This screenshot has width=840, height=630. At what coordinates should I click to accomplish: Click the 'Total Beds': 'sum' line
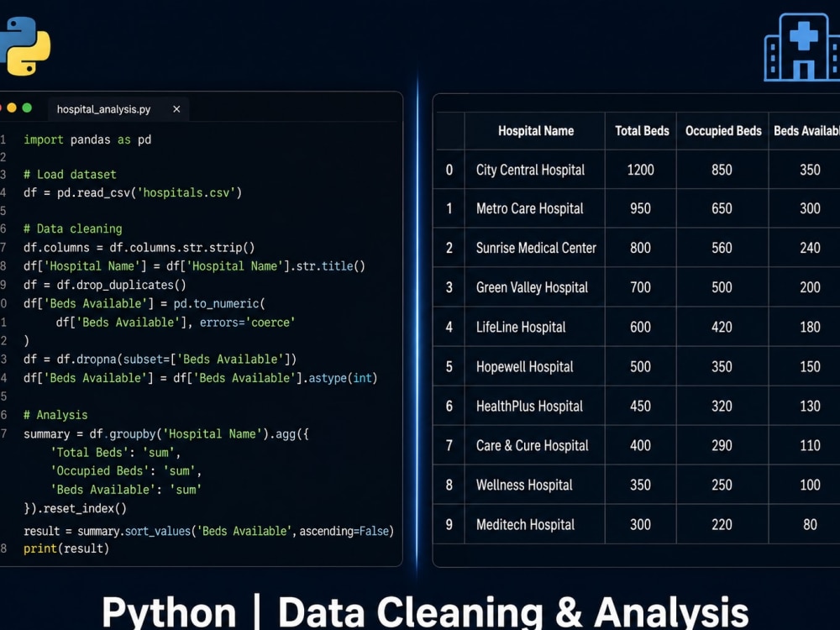tap(115, 453)
